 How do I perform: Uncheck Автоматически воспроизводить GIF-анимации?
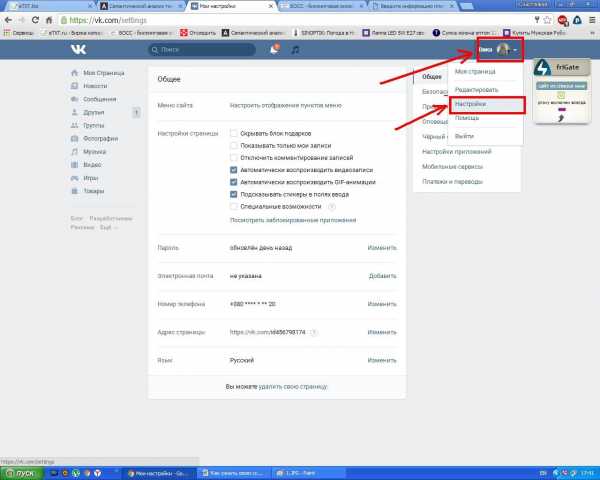pos(233,182)
